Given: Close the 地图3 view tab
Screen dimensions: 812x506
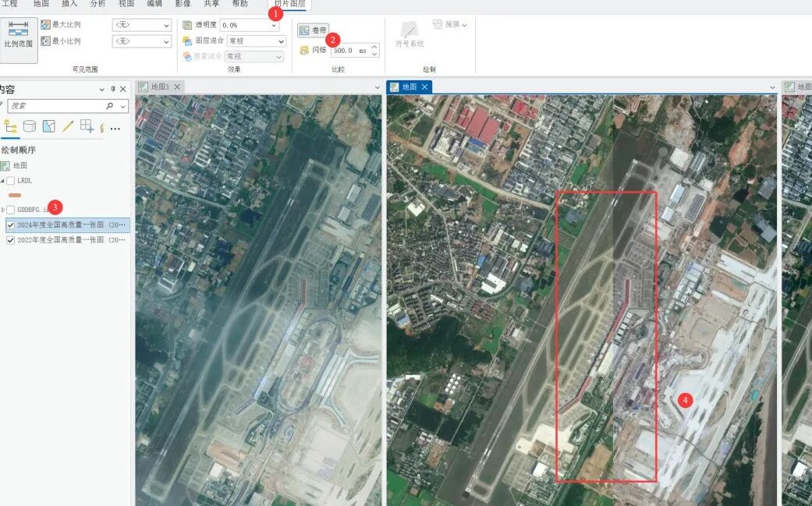Looking at the screenshot, I should tap(177, 87).
